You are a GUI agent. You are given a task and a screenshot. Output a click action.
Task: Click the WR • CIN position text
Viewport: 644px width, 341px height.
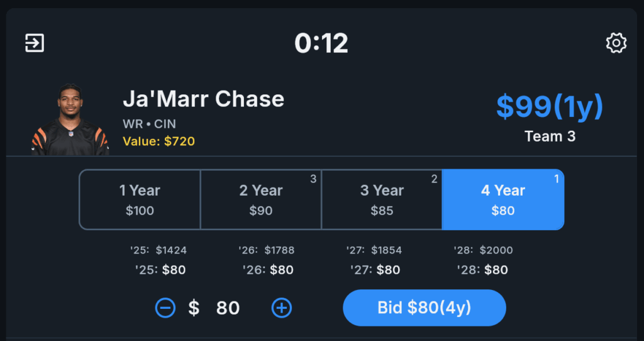(x=150, y=124)
